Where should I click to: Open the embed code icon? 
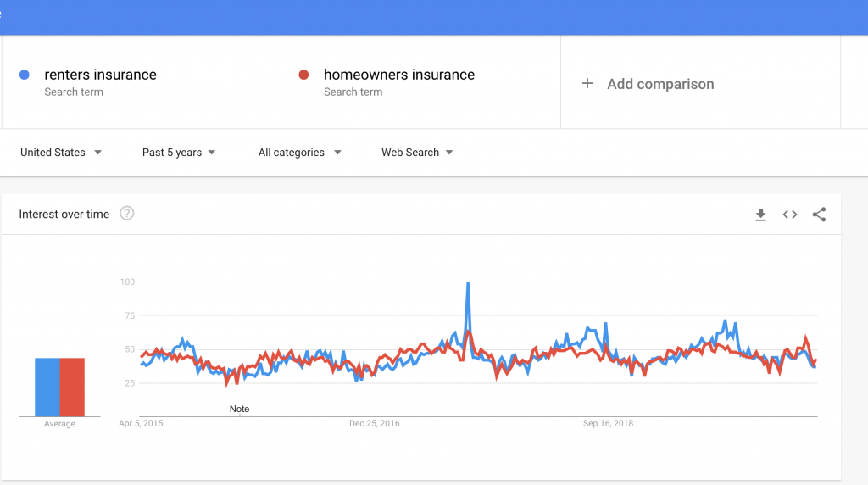tap(790, 215)
